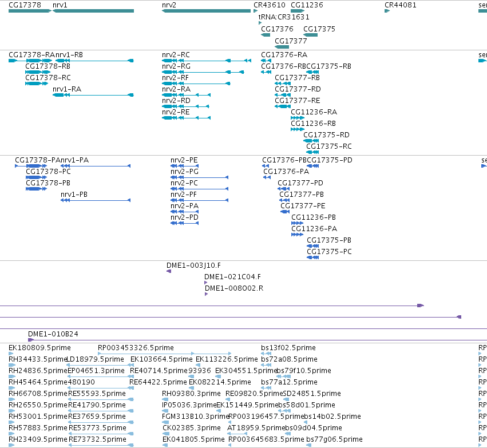Viewport: 487px width, 448px height.
Task: Open the CR44081 gene label
Action: (401, 5)
